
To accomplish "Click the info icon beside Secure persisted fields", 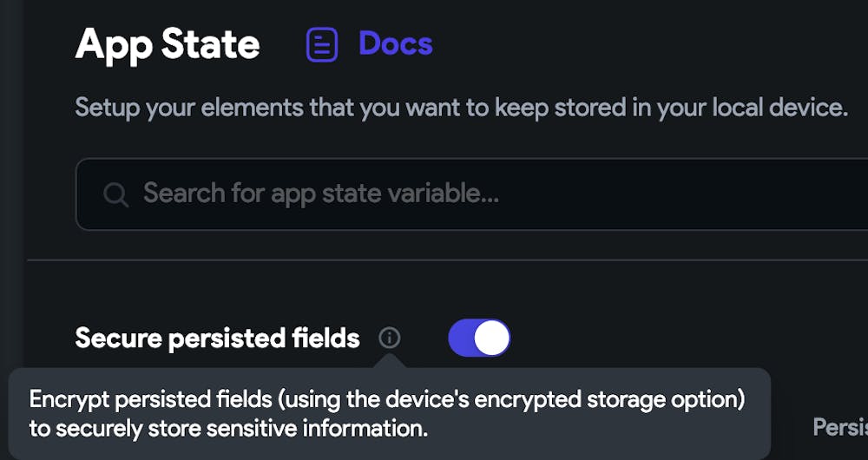I will pos(390,338).
